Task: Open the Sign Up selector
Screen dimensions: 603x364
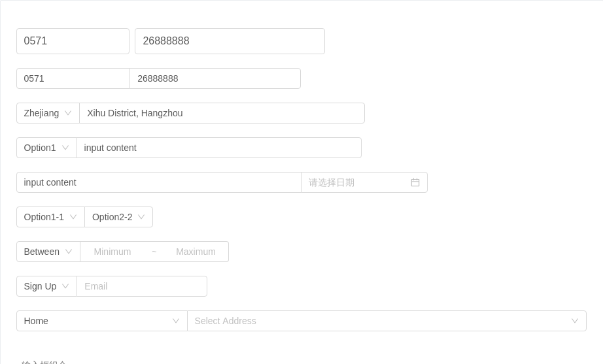Action: [47, 286]
